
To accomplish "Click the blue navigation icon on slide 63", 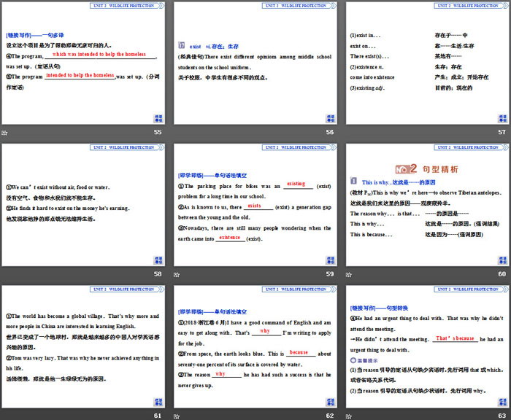I will tap(503, 401).
